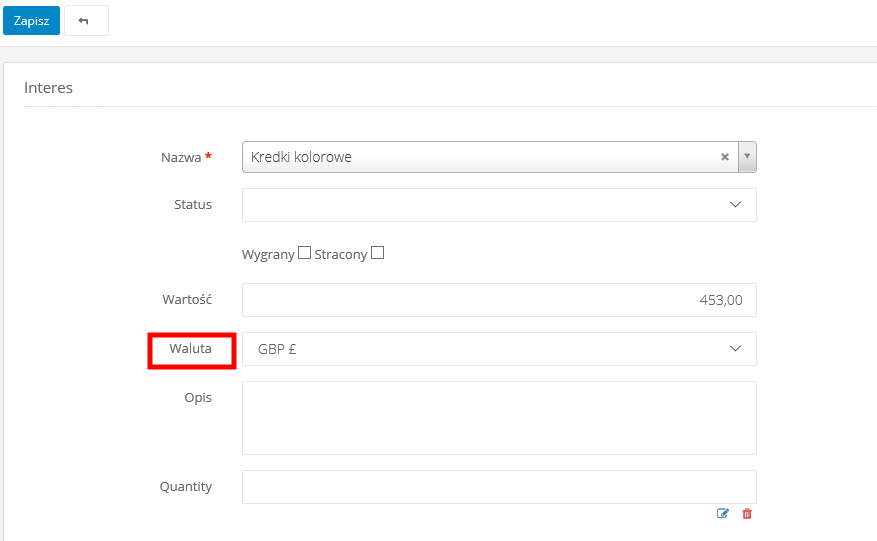Click the Quantity input field
877x541 pixels.
tap(498, 487)
